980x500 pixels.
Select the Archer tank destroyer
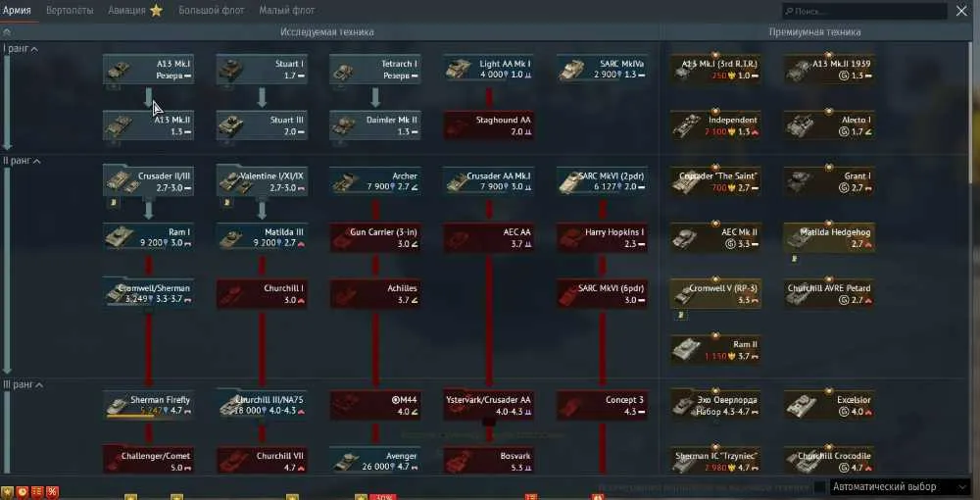[x=375, y=182]
